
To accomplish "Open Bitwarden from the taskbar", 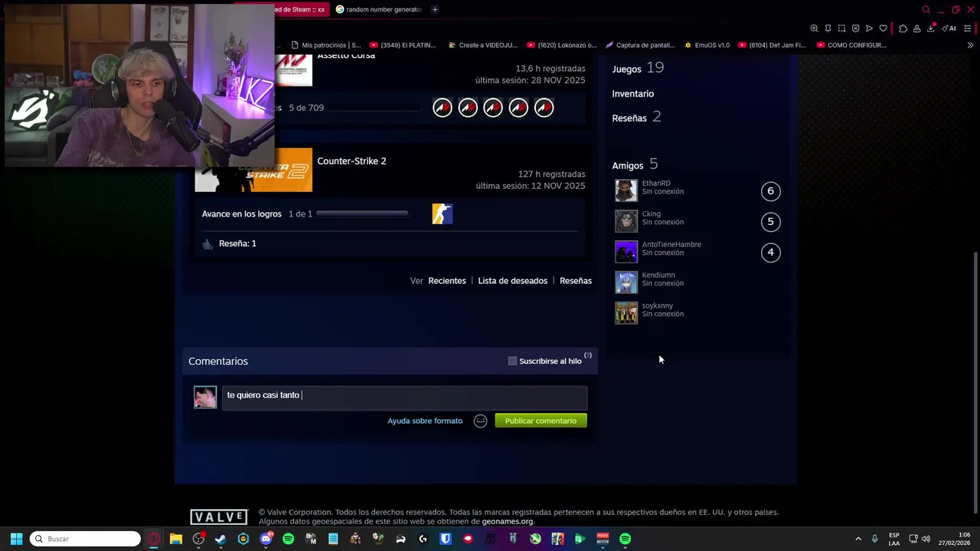I will [x=445, y=539].
